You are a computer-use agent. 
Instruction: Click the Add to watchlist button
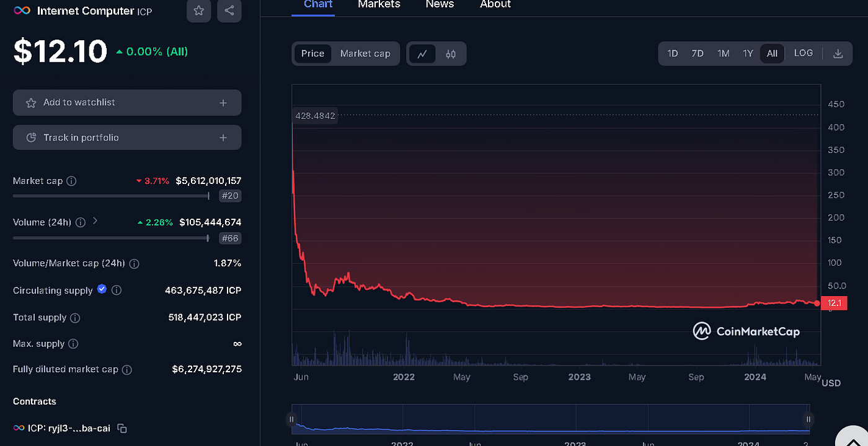[x=126, y=102]
